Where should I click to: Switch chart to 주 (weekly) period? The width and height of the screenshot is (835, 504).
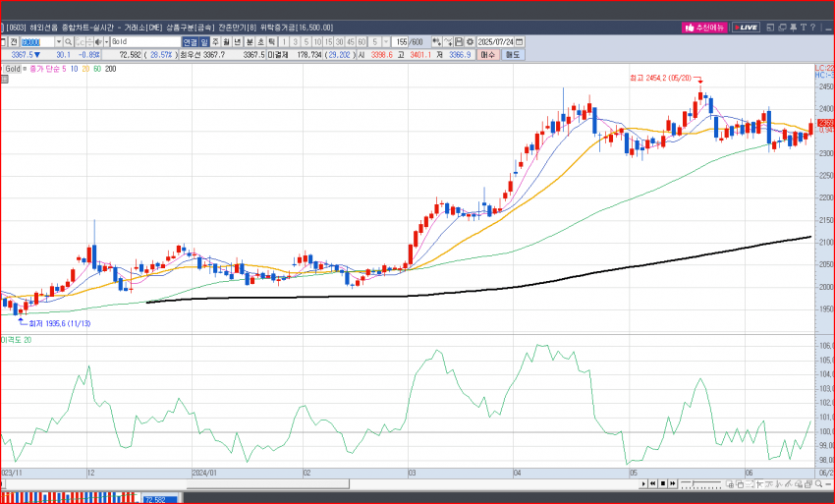[x=215, y=42]
